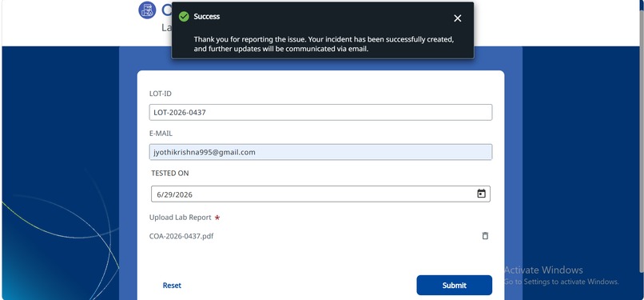The height and width of the screenshot is (300, 644).
Task: Click the E-MAIL label
Action: tap(161, 134)
